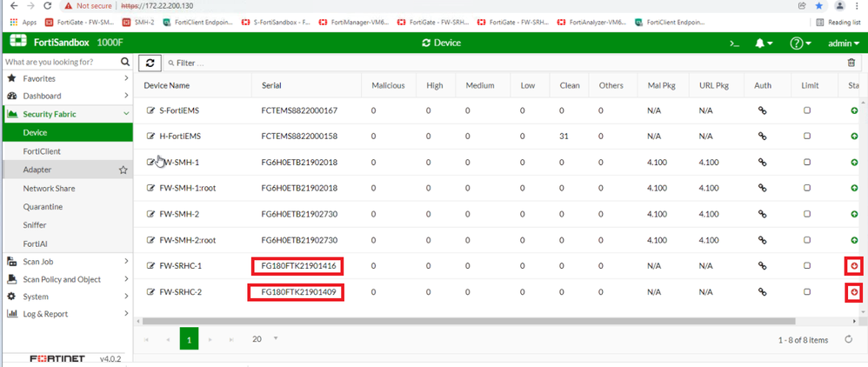Click the Auth link icon for FW-SMH-1:root

762,188
